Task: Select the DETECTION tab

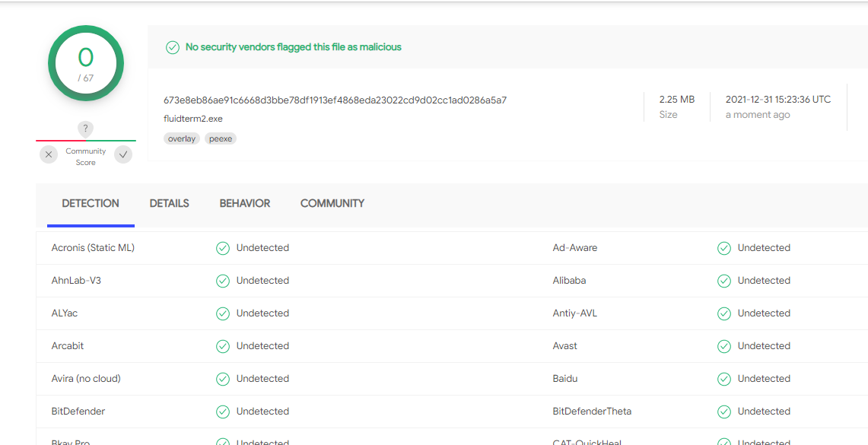Action: coord(91,204)
